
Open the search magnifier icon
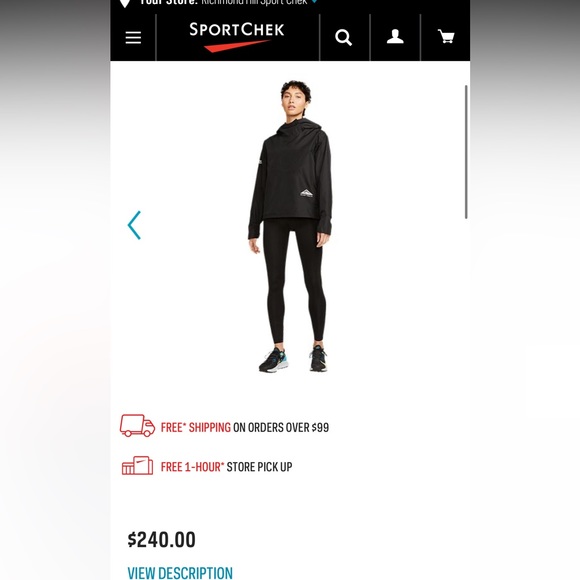tap(344, 37)
